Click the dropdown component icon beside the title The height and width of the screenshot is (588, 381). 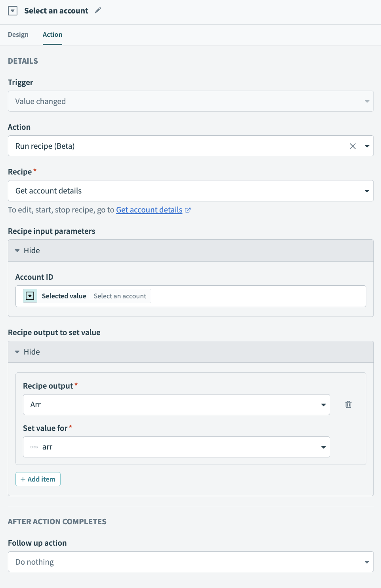(x=13, y=11)
